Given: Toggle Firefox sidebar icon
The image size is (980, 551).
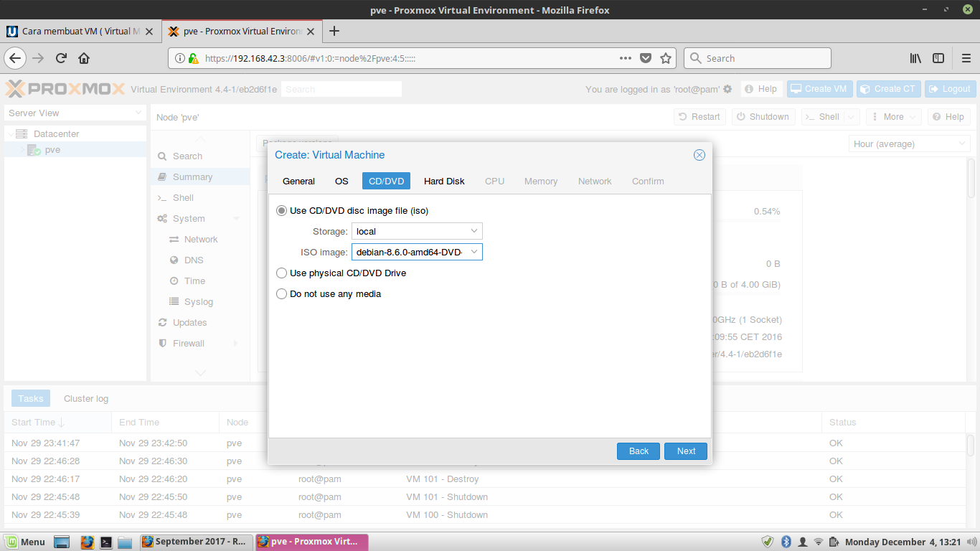Looking at the screenshot, I should [x=938, y=58].
